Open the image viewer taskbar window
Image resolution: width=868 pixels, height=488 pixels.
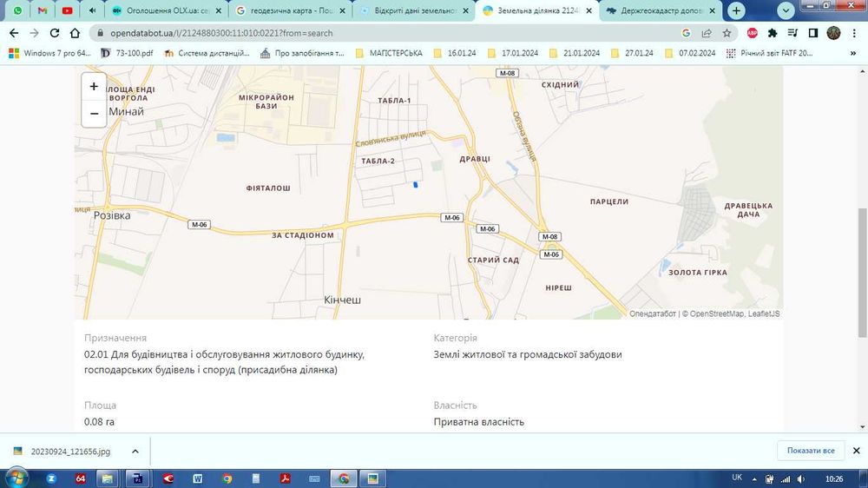(372, 478)
